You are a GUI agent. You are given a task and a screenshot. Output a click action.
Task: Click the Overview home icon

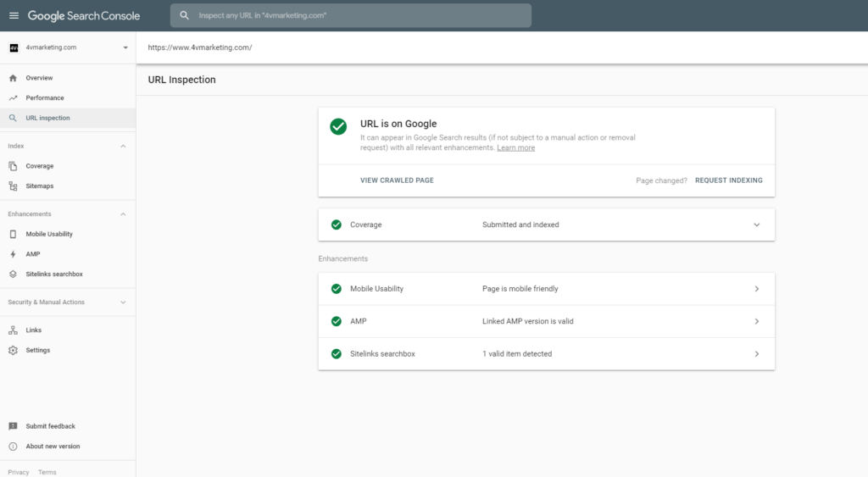pos(13,78)
